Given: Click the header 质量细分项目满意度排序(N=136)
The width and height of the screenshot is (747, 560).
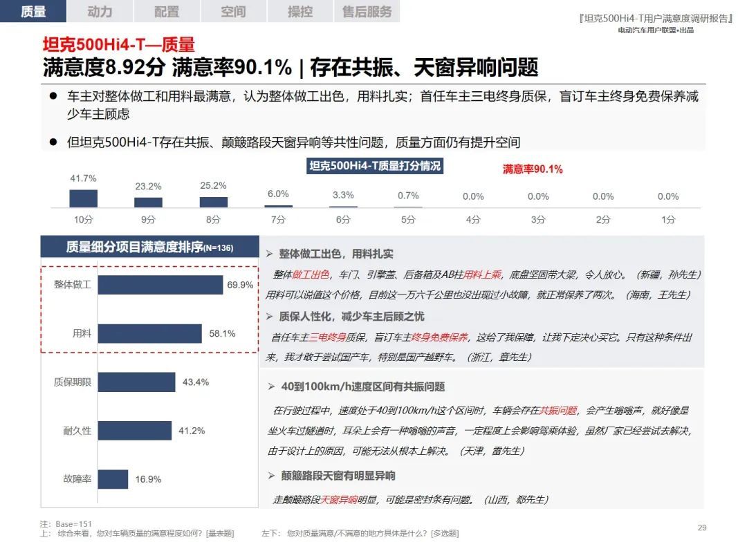Looking at the screenshot, I should [149, 247].
